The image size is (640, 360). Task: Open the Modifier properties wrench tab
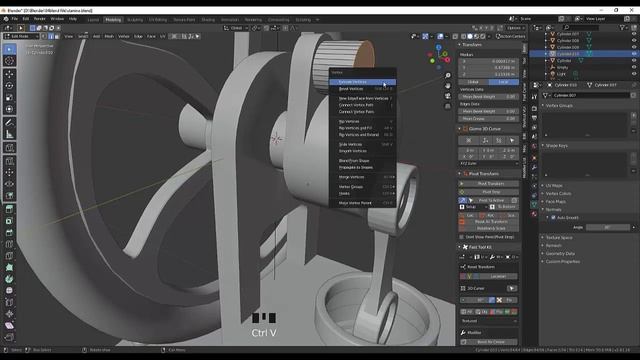pos(534,168)
